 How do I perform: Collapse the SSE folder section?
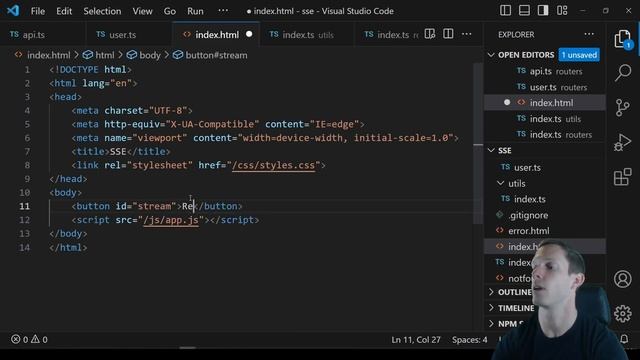(491, 150)
